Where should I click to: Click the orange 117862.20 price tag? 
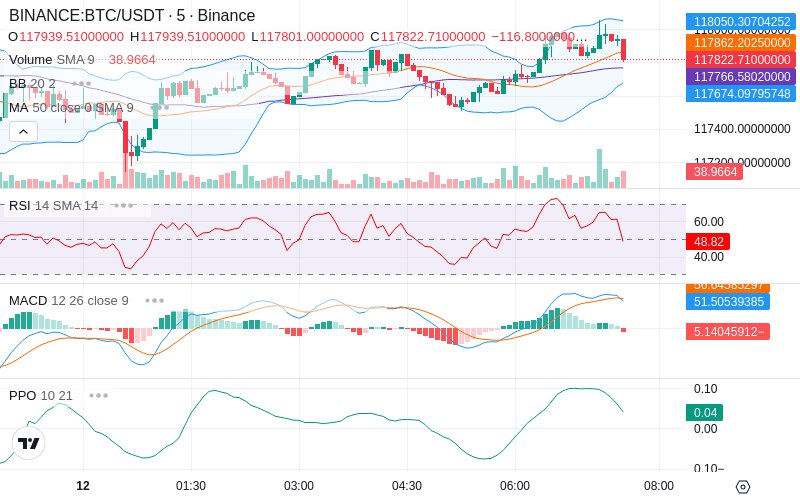741,42
